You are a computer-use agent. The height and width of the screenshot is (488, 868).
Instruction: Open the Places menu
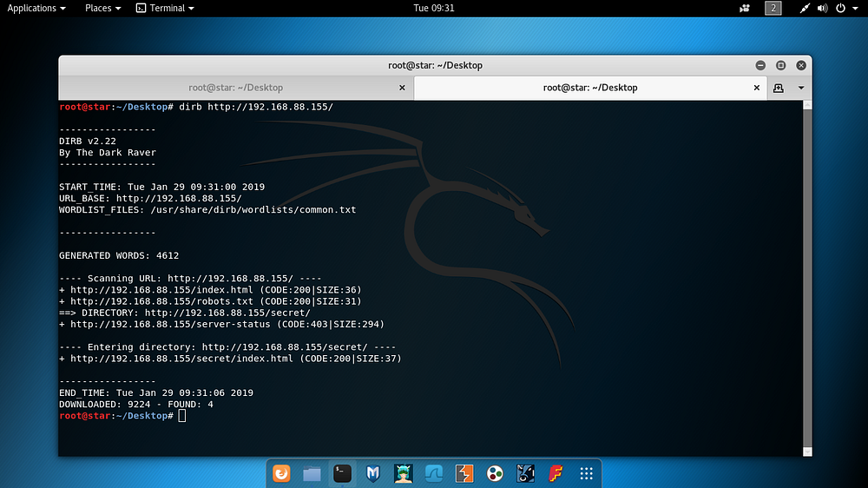coord(102,8)
